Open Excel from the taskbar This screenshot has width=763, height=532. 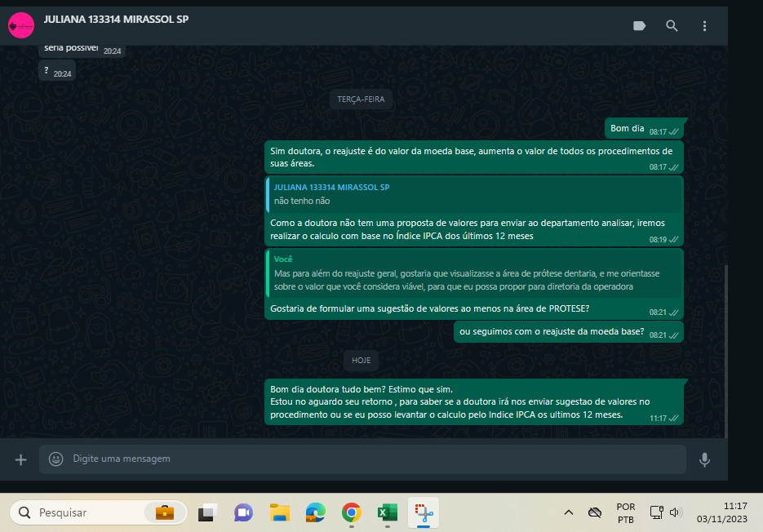(388, 512)
